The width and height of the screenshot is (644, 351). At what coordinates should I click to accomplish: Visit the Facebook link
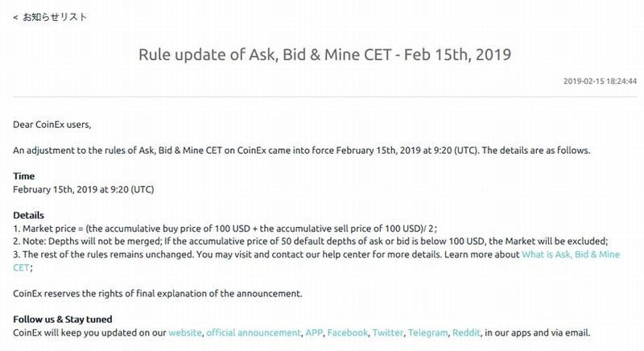click(348, 332)
